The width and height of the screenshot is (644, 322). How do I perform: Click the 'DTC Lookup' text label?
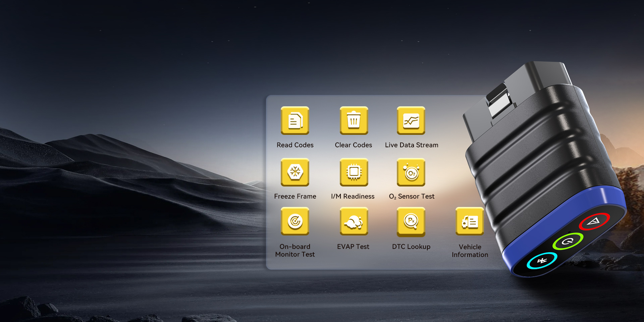pyautogui.click(x=411, y=247)
